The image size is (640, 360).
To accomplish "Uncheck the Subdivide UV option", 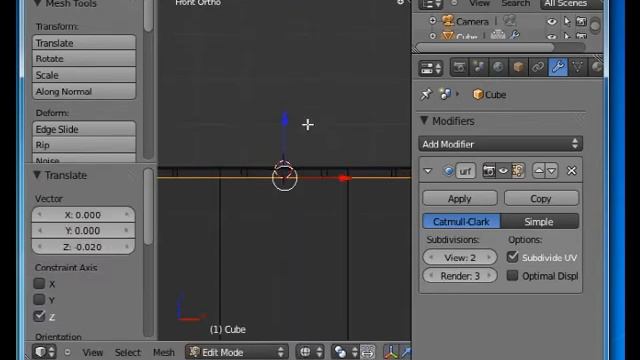I will point(512,257).
